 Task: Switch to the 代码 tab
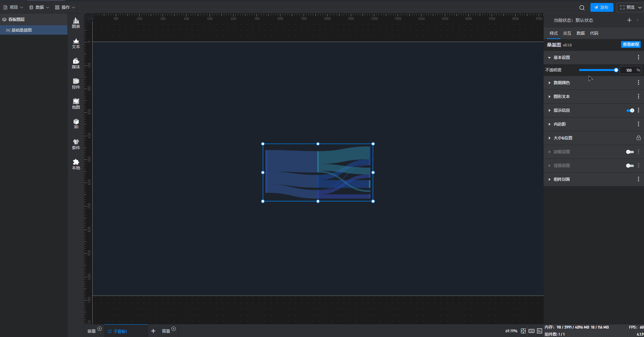594,33
